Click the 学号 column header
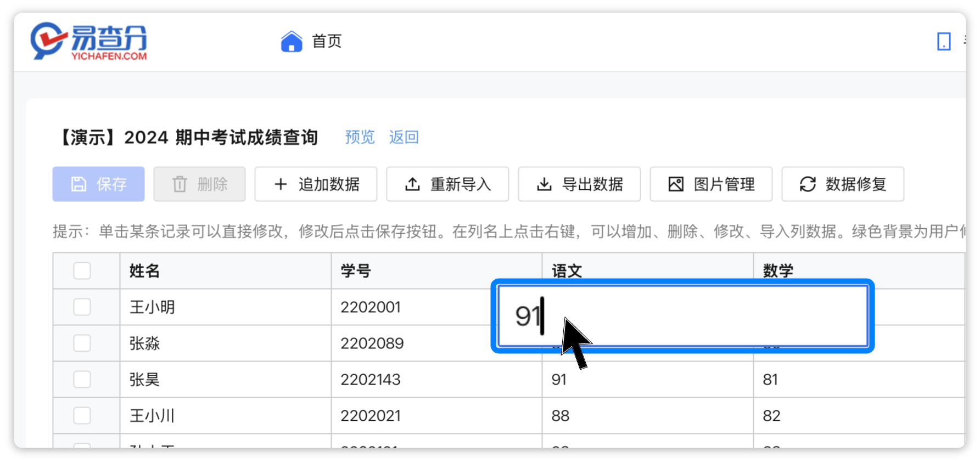 click(436, 271)
